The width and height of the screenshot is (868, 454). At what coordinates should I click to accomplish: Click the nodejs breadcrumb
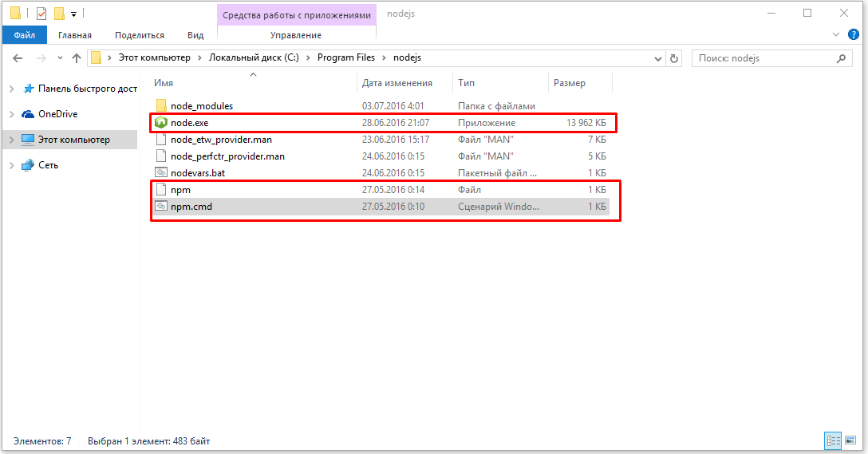[x=408, y=57]
